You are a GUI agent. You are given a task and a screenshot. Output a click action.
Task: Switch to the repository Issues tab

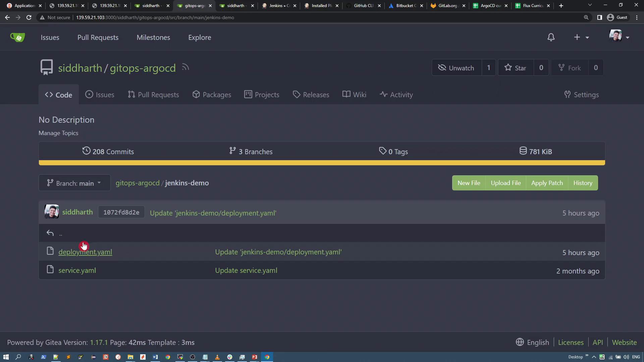(100, 95)
